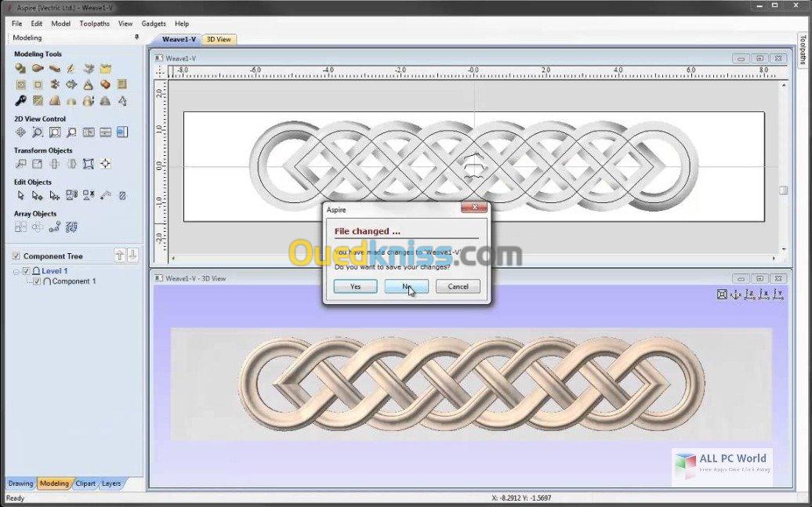View along the X axis in 3D View
This screenshot has height=507, width=812.
764,295
